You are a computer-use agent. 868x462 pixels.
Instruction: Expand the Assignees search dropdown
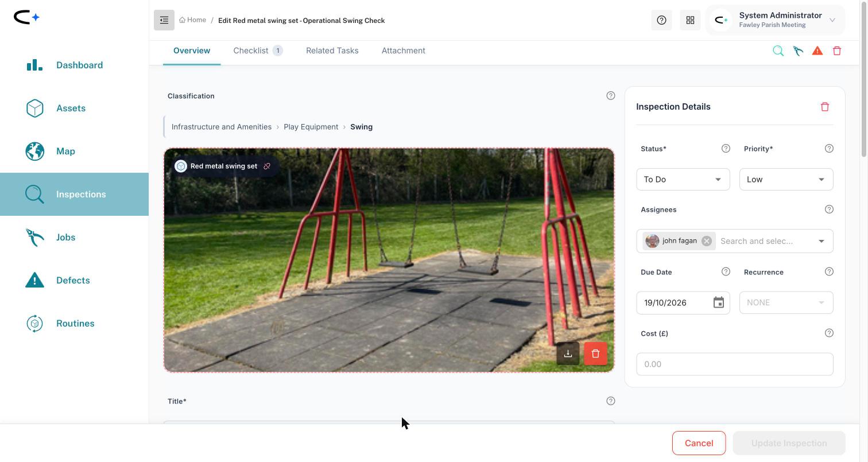821,241
